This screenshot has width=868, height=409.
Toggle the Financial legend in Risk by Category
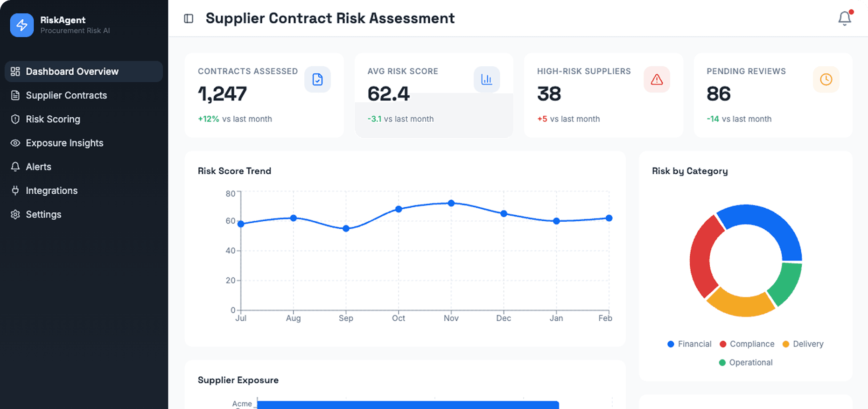689,344
